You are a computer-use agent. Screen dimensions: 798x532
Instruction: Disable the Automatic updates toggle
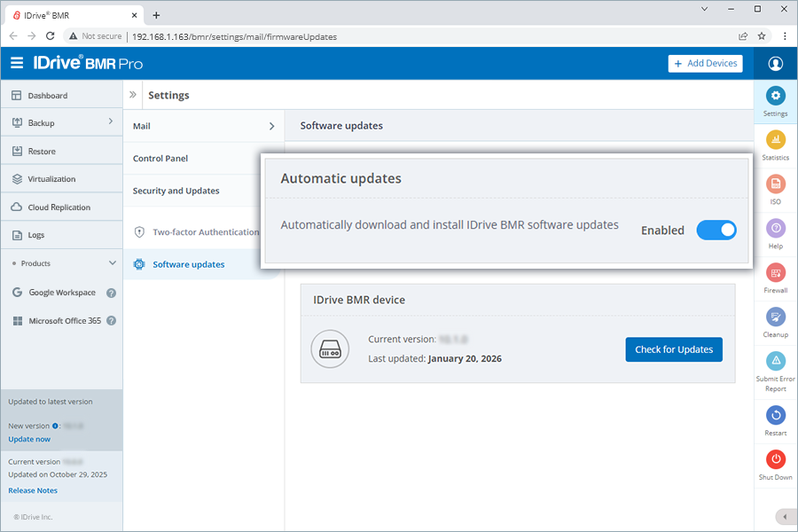pos(716,231)
